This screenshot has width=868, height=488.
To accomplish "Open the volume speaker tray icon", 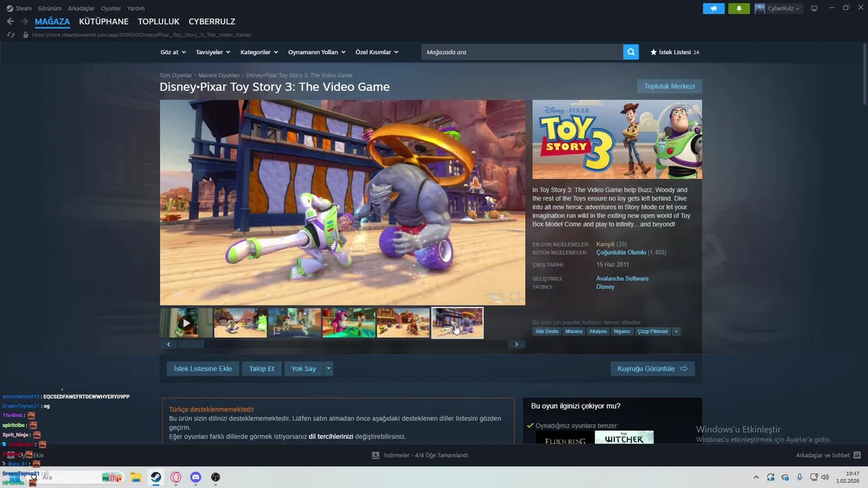I will coord(825,477).
